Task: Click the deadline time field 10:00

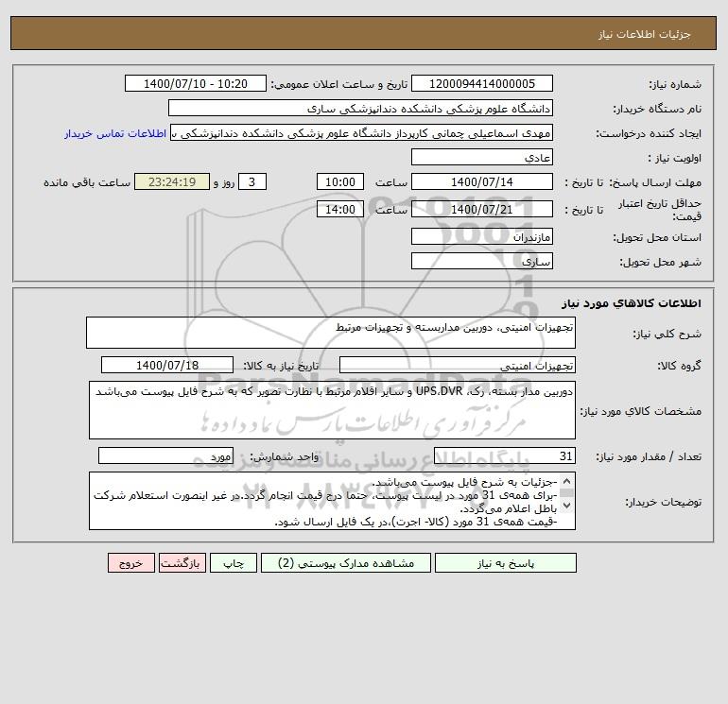Action: click(339, 182)
